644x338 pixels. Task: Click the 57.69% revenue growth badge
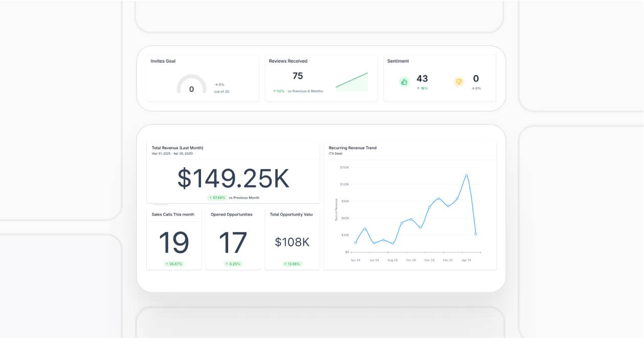click(x=217, y=198)
